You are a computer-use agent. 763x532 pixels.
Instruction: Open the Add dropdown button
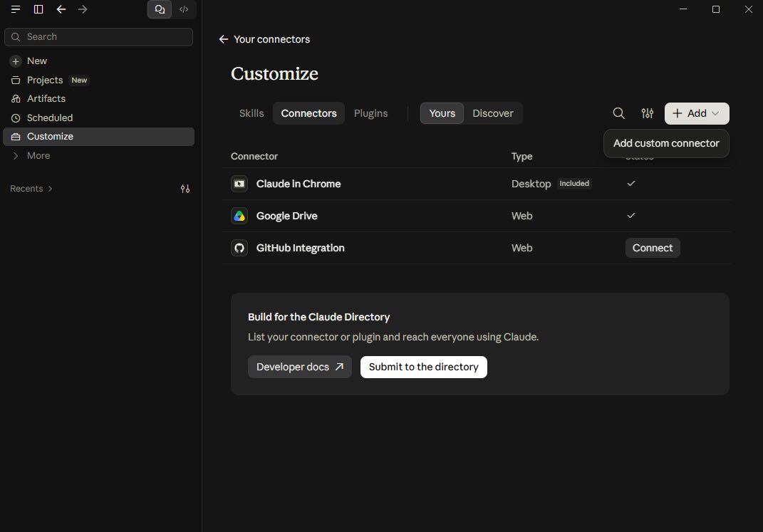[x=697, y=113]
